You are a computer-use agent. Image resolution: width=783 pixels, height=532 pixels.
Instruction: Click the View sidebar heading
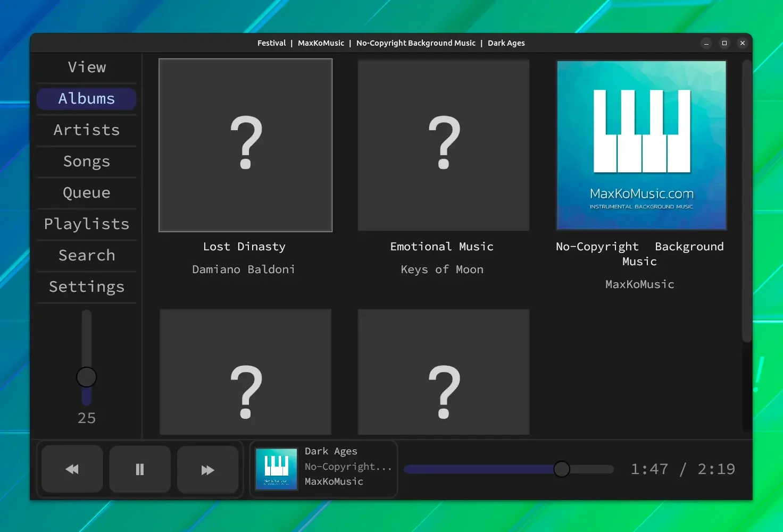[x=87, y=67]
